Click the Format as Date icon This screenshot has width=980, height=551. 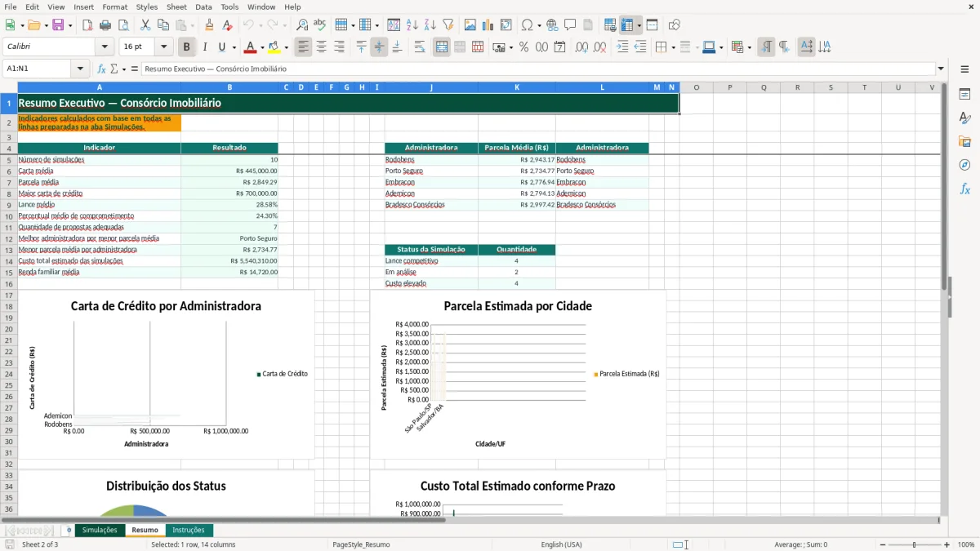(560, 47)
